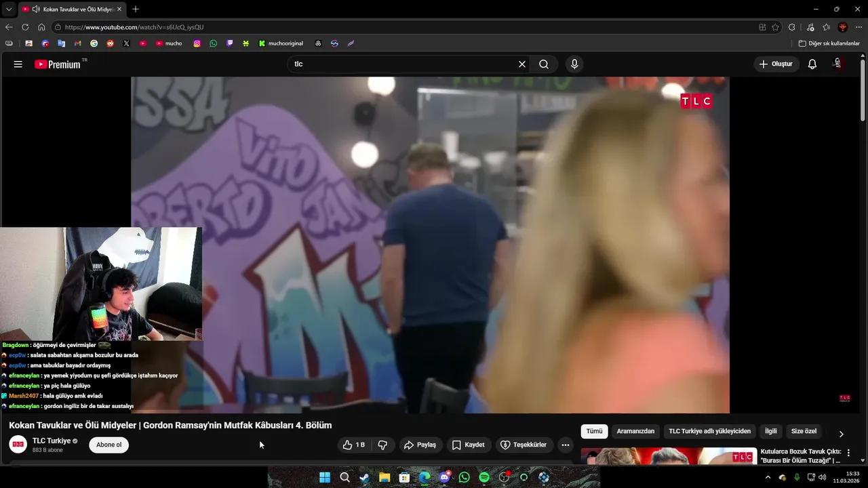Open the video's more-options three-dot menu
The height and width of the screenshot is (488, 868).
[565, 445]
